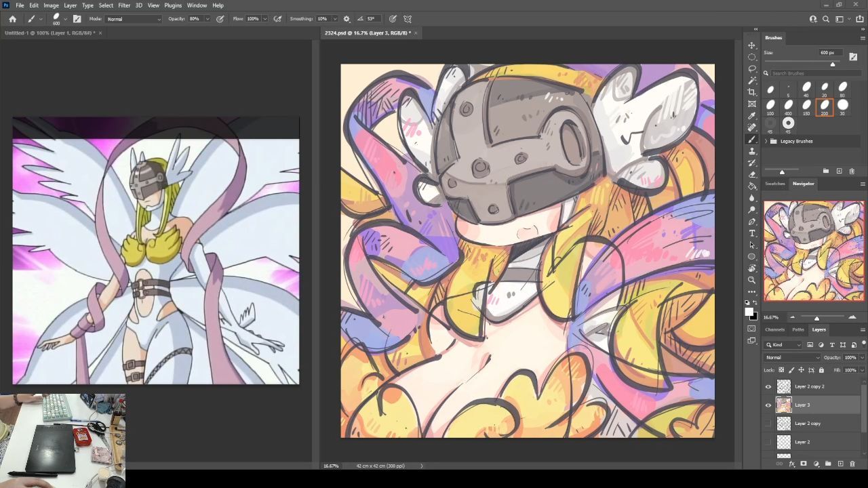Show the Layer 2 layer

[x=768, y=442]
